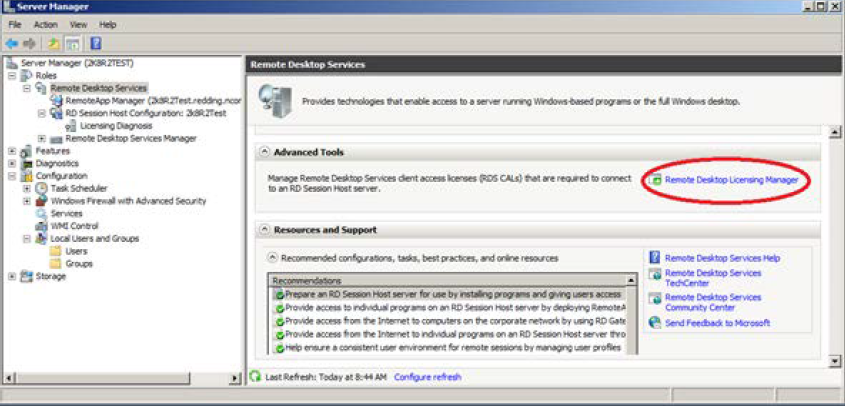Click the Remote Desktop Services tree icon

41,88
